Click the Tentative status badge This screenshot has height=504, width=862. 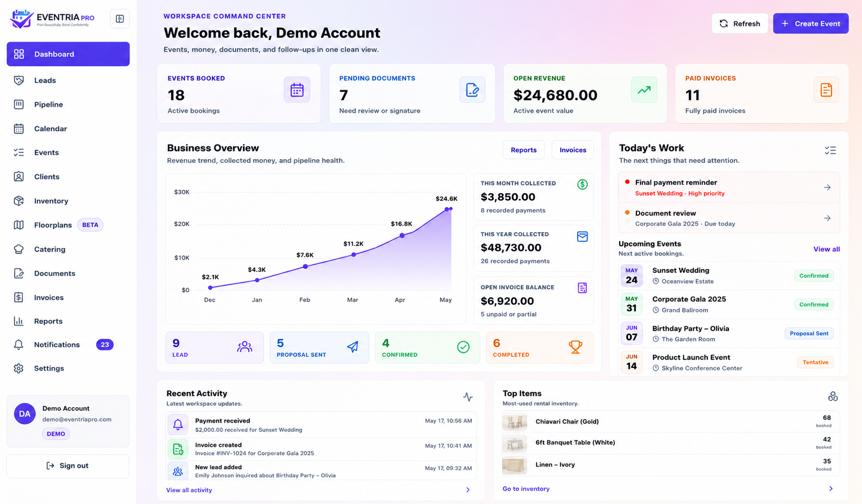(815, 363)
